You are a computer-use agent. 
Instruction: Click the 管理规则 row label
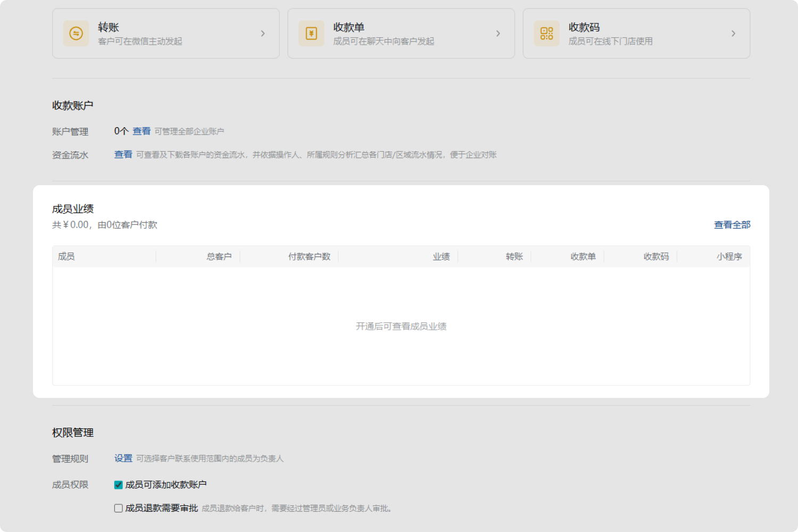pyautogui.click(x=70, y=459)
